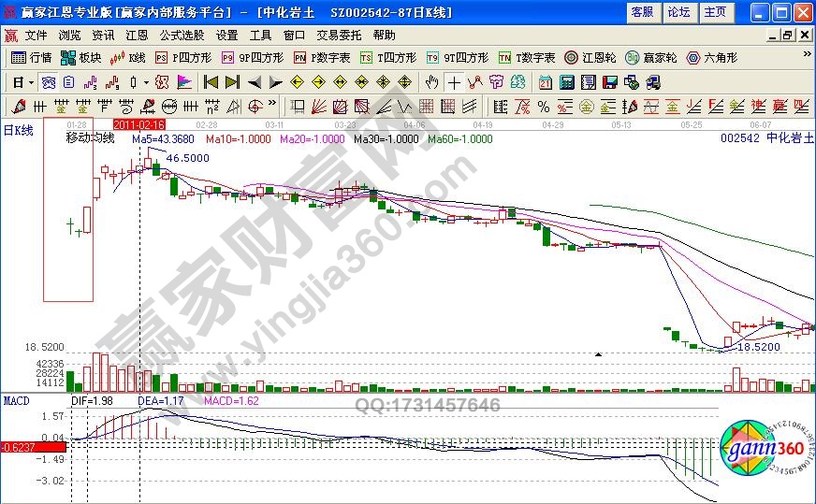Click the 2011-02-16 date marker
The height and width of the screenshot is (504, 816).
(x=139, y=123)
